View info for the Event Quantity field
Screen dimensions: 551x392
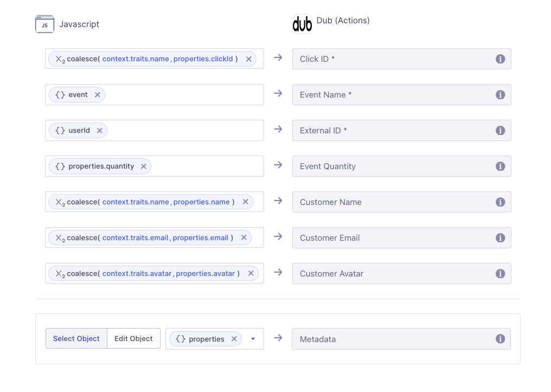pyautogui.click(x=500, y=166)
